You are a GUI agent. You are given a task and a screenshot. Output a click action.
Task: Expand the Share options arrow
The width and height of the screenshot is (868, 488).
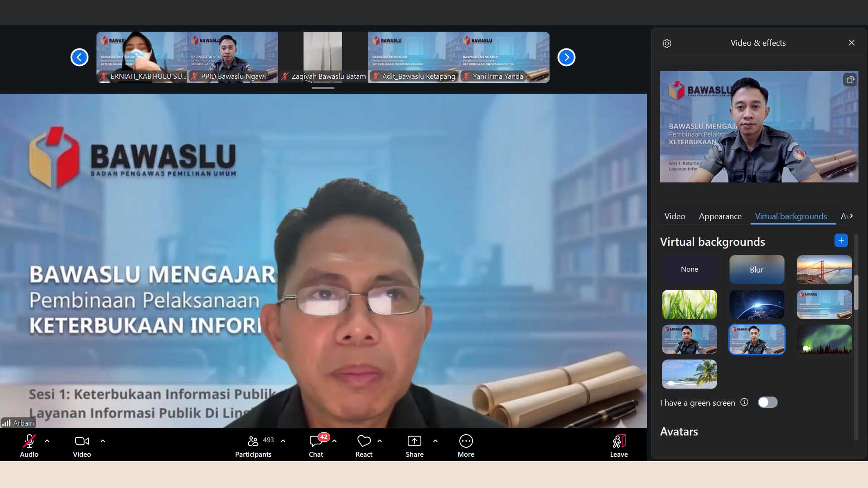(435, 440)
